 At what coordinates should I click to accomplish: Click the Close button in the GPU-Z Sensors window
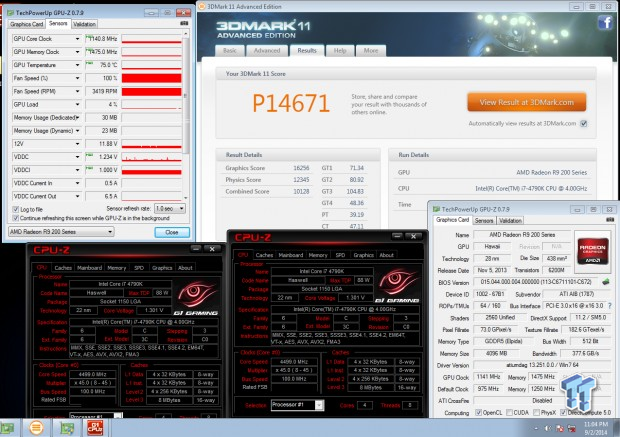click(172, 232)
